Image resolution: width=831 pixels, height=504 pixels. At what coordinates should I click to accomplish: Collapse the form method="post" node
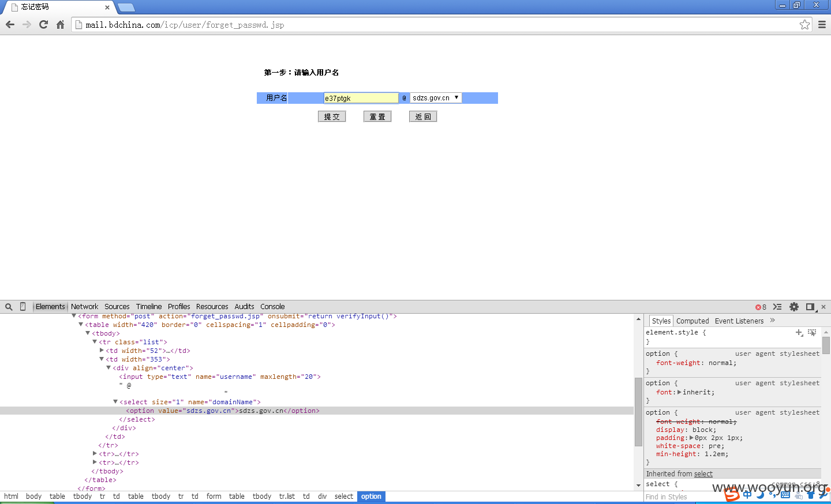tap(74, 316)
